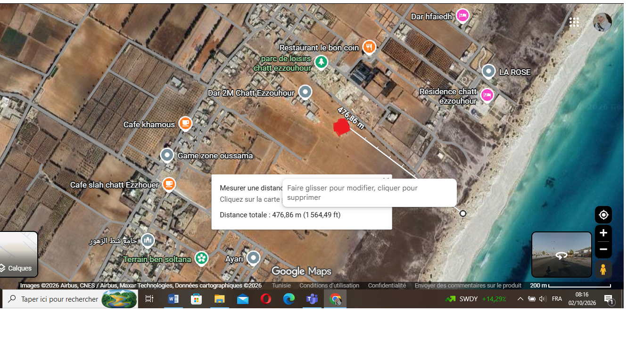Center the map on my location
This screenshot has height=362, width=644.
click(x=603, y=215)
